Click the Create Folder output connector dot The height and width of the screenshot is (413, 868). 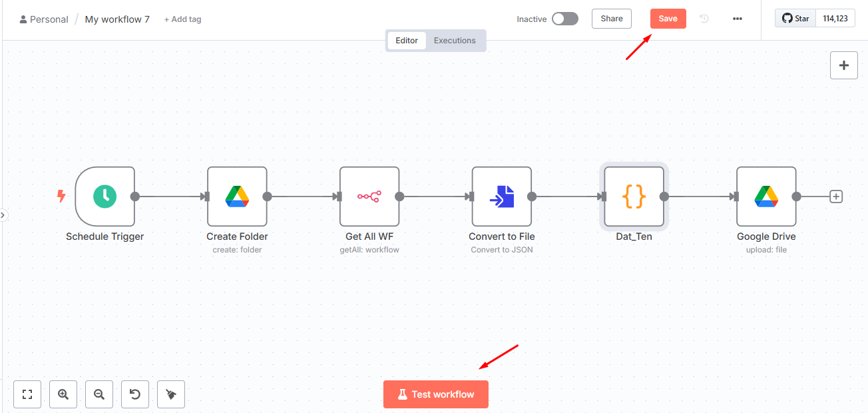point(267,197)
